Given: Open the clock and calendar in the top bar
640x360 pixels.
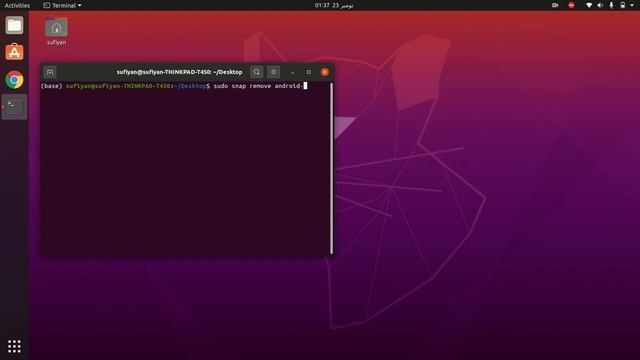Looking at the screenshot, I should 334,5.
